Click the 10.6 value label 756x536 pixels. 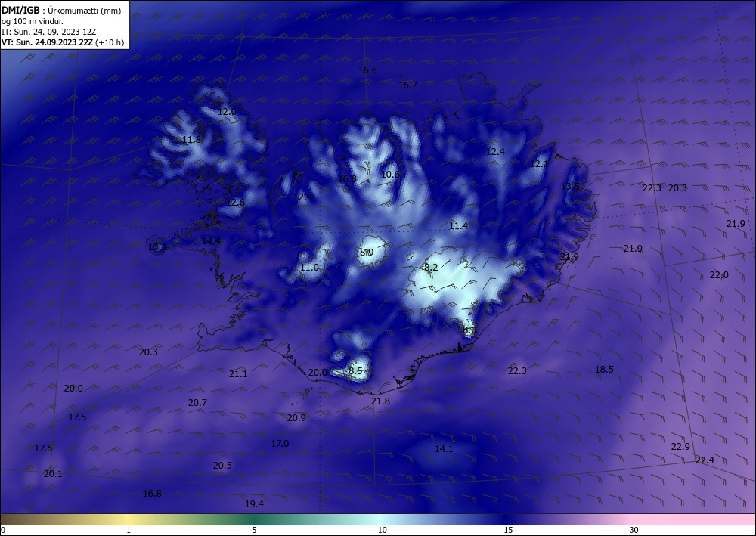coord(390,175)
